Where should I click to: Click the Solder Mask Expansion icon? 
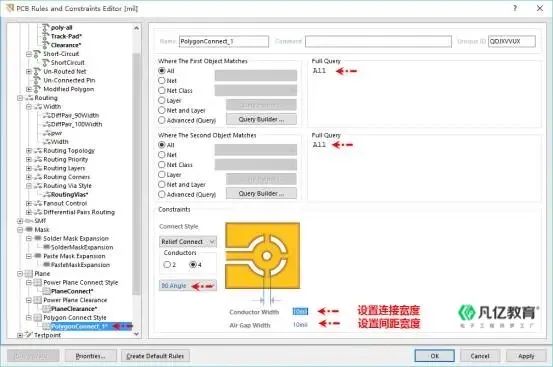38,239
